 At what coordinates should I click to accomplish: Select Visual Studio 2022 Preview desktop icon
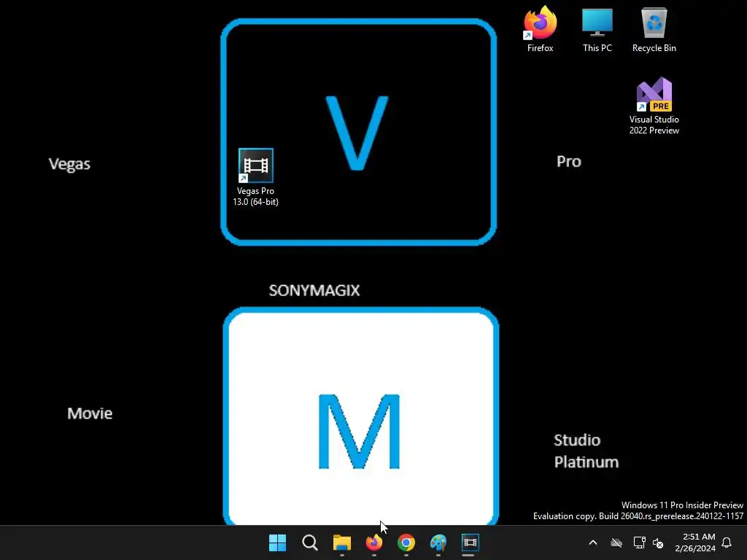pos(654,106)
